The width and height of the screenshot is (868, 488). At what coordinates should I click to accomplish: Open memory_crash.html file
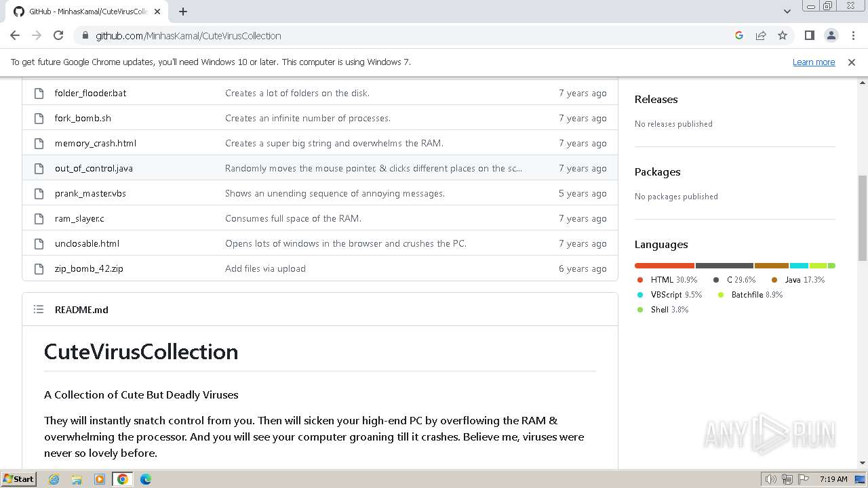tap(96, 143)
